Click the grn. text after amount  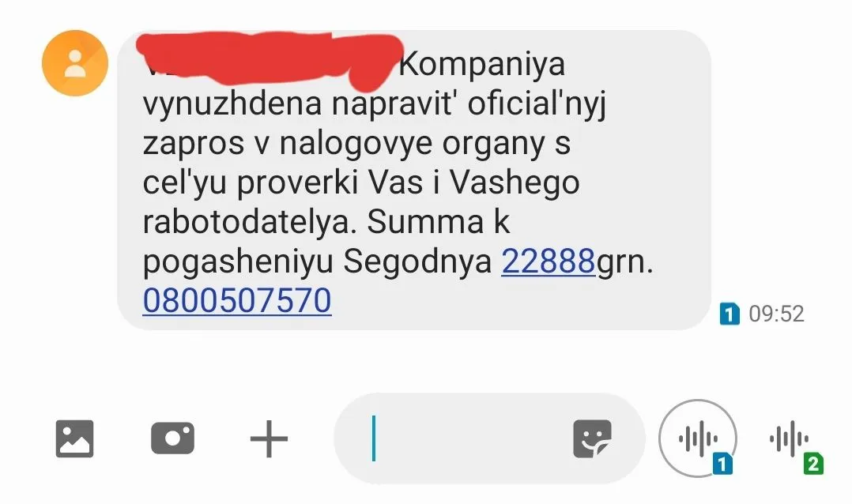624,263
